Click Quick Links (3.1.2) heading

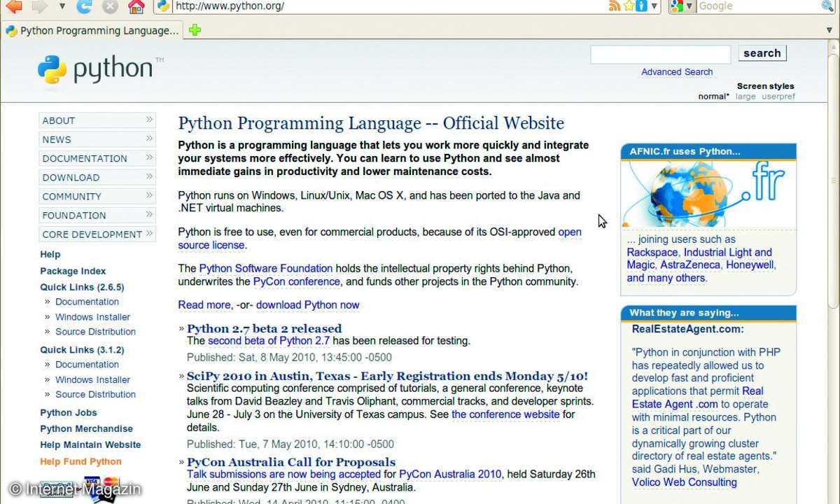(x=82, y=349)
